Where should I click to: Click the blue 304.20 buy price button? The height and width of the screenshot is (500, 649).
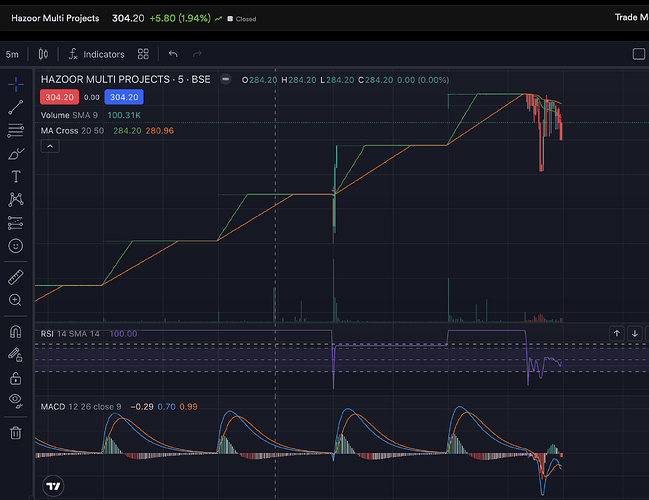coord(124,97)
